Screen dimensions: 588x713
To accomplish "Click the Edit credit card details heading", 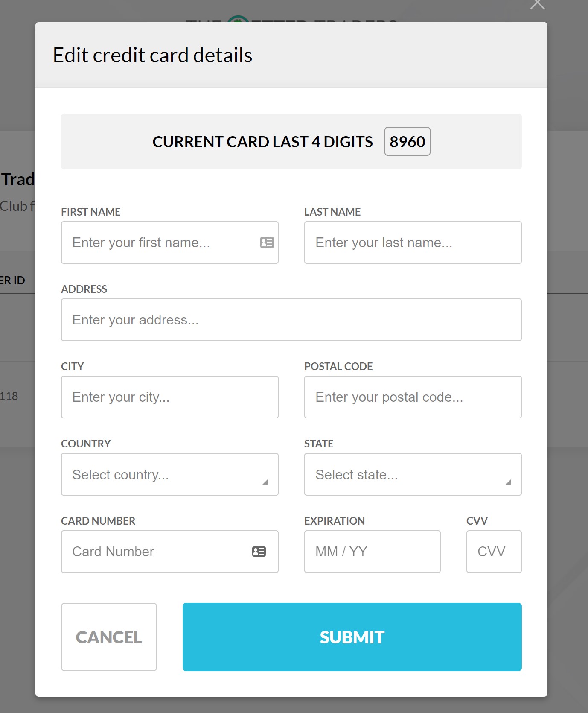I will 152,55.
